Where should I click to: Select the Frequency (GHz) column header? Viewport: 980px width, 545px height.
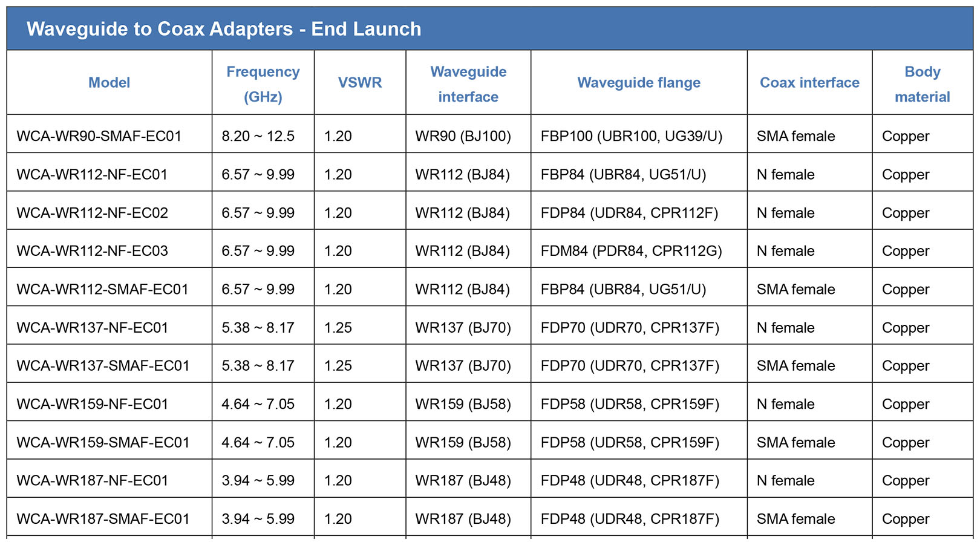[x=263, y=84]
